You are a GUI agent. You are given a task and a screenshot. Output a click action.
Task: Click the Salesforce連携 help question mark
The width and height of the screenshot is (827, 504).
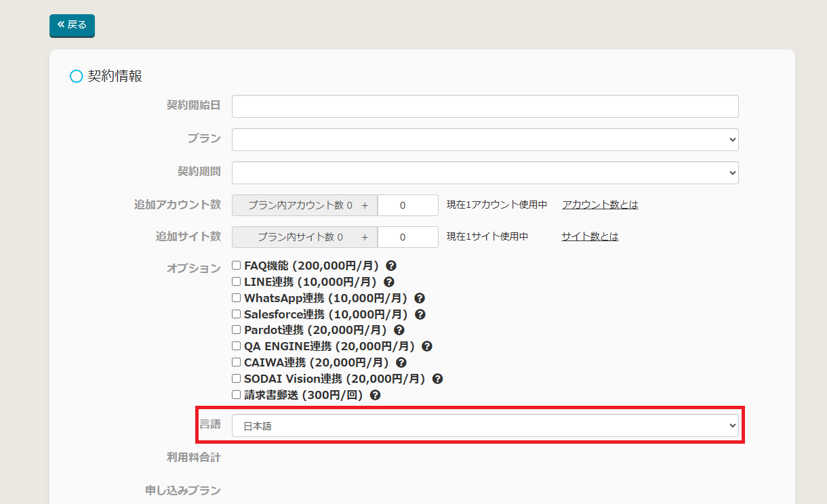click(420, 314)
